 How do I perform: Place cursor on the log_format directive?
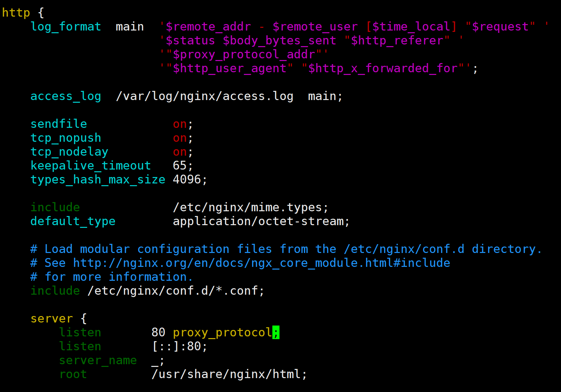point(66,27)
